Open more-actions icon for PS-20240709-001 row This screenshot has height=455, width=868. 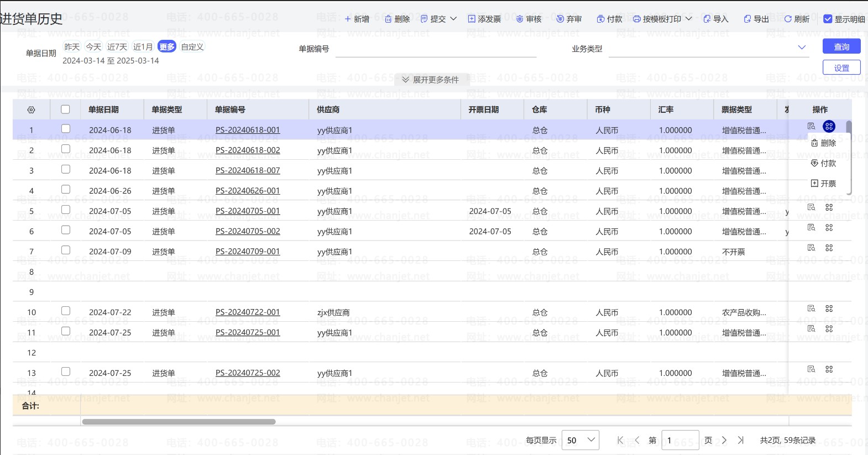(x=829, y=248)
